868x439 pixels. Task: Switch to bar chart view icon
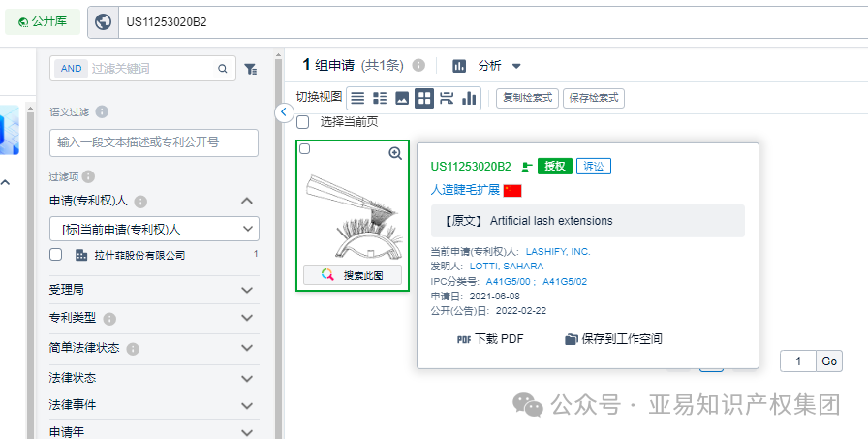click(x=469, y=98)
